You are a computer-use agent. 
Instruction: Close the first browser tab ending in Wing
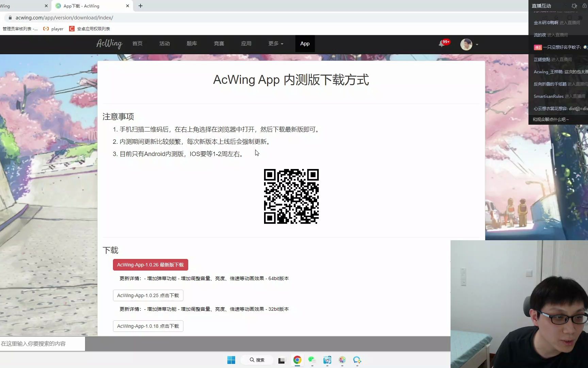(x=46, y=6)
